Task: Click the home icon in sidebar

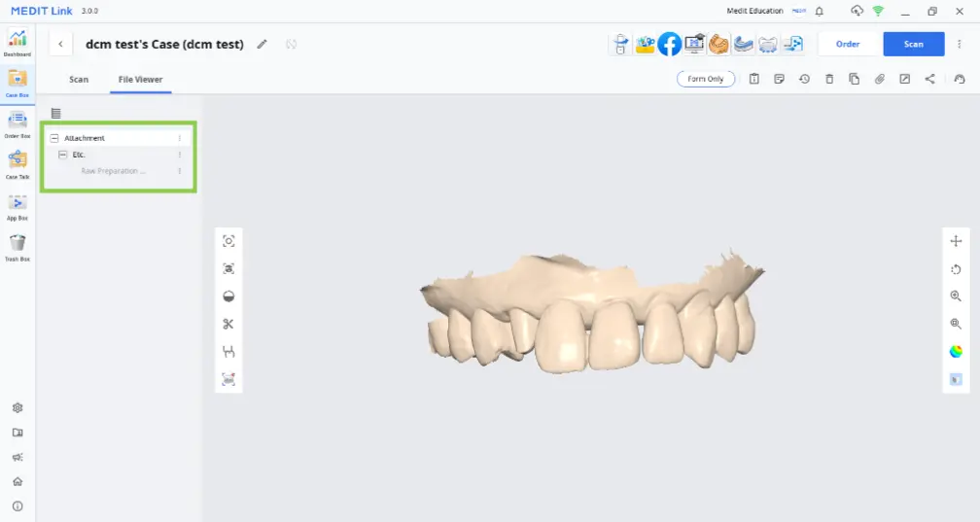Action: click(17, 481)
